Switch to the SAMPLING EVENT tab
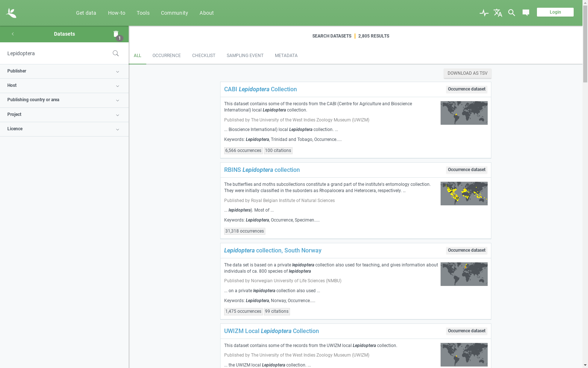588x368 pixels. click(245, 56)
